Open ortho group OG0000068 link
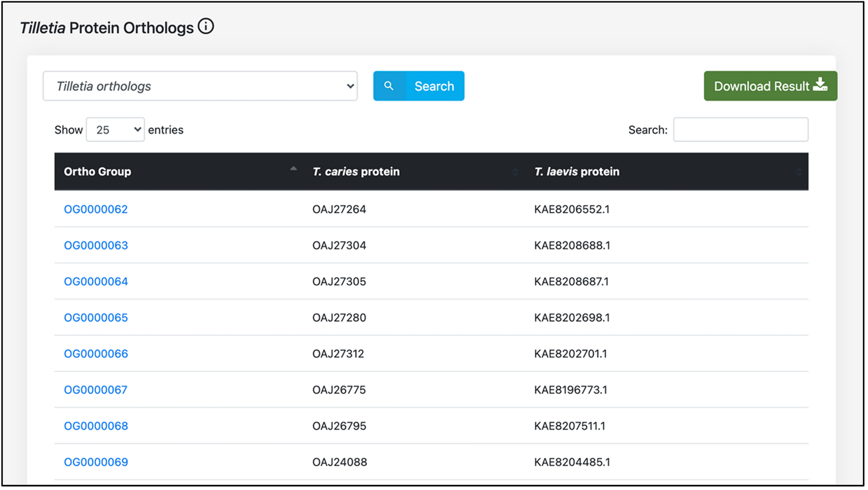Viewport: 868px width, 490px height. click(x=96, y=426)
